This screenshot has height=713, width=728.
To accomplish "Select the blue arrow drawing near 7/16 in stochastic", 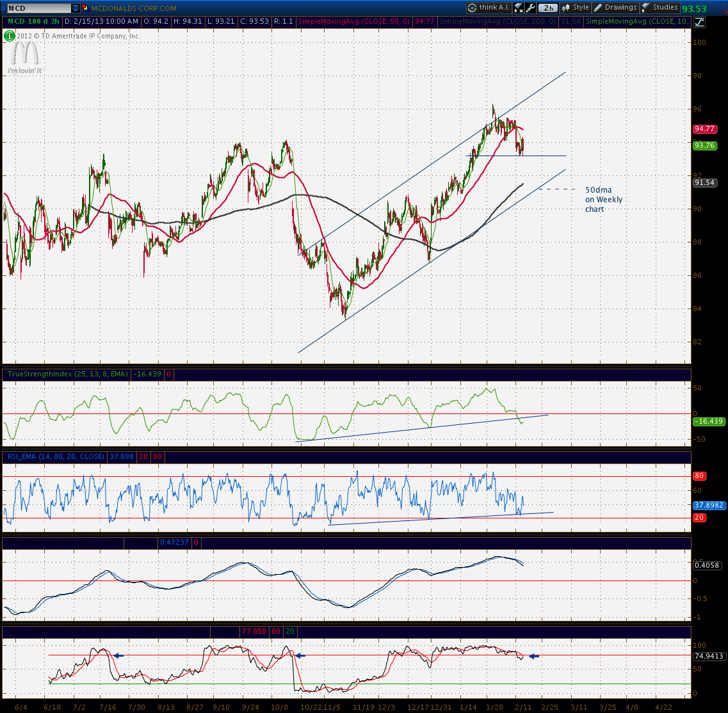I will point(119,656).
